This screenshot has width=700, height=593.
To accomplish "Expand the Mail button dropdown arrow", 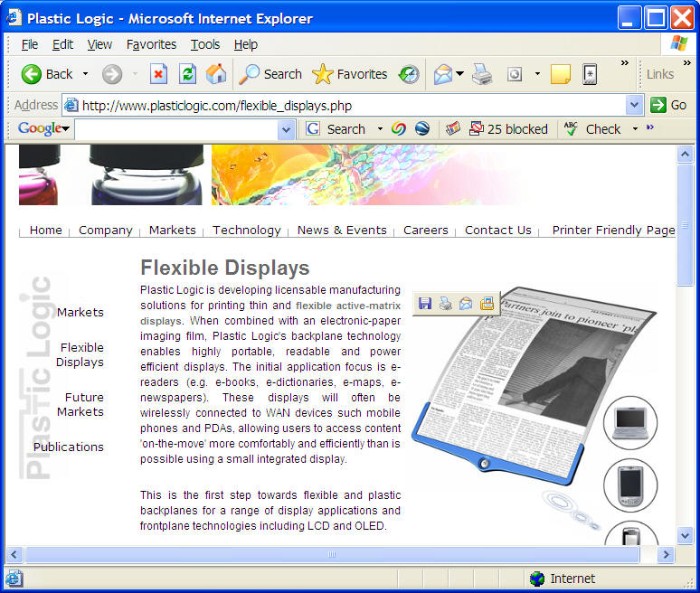I will coord(459,73).
